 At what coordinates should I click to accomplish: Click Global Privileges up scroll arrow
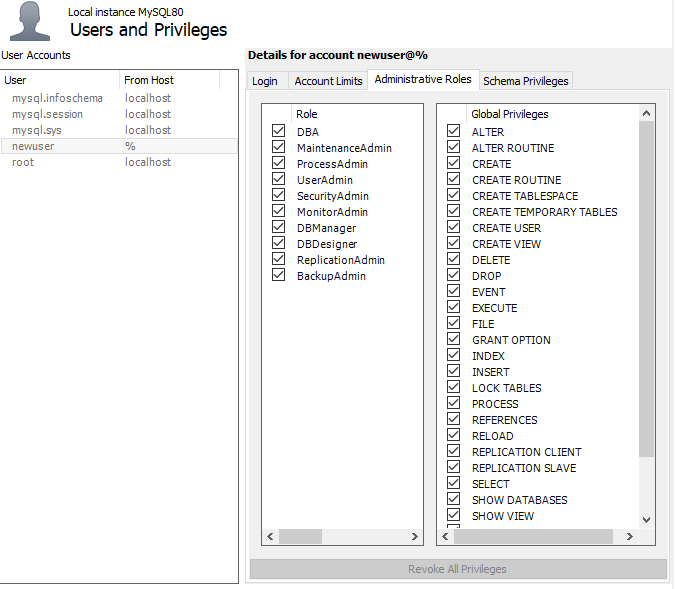(x=646, y=113)
